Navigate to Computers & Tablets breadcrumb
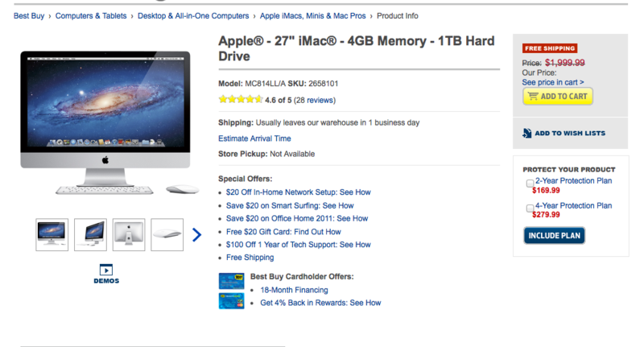Viewport: 644px width, 347px height. point(91,16)
